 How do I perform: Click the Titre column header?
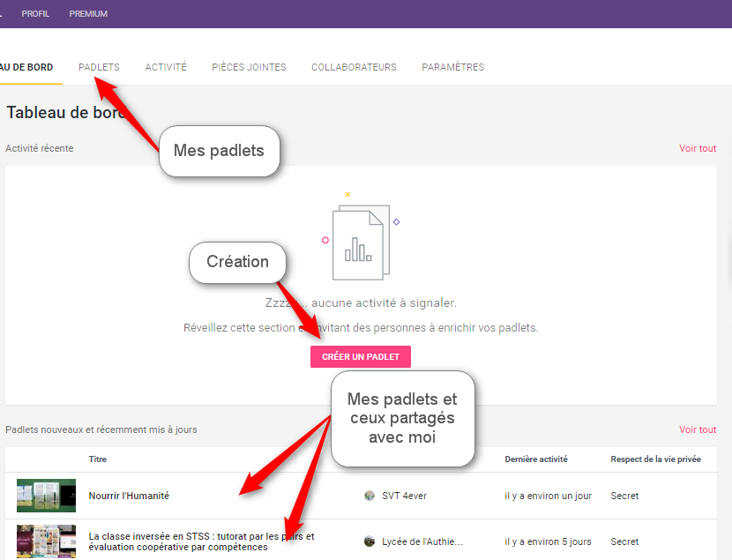pos(98,459)
